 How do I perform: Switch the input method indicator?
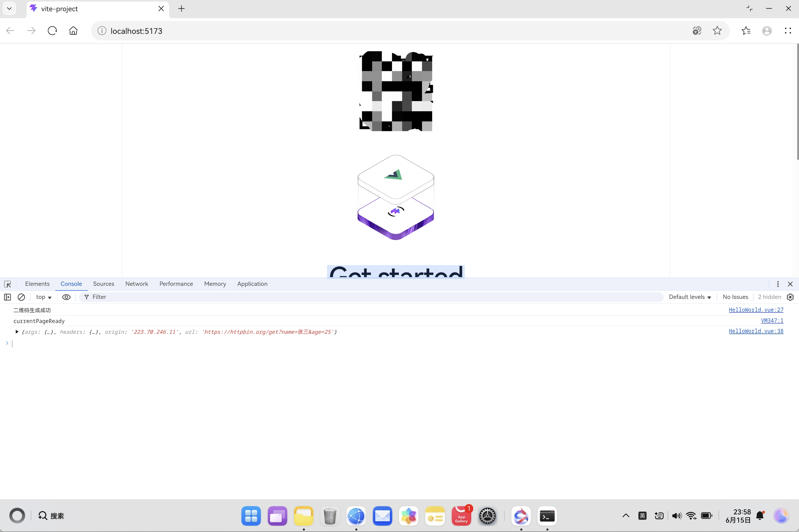click(x=642, y=516)
